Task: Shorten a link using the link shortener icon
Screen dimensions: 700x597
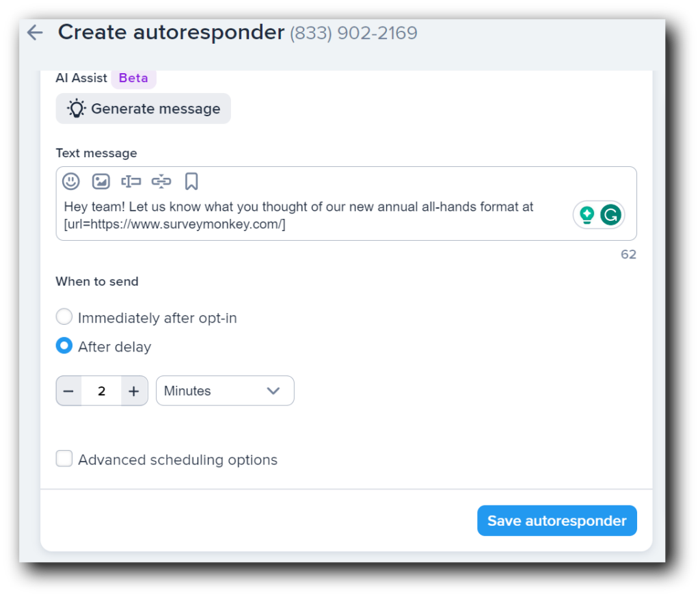Action: pos(161,181)
